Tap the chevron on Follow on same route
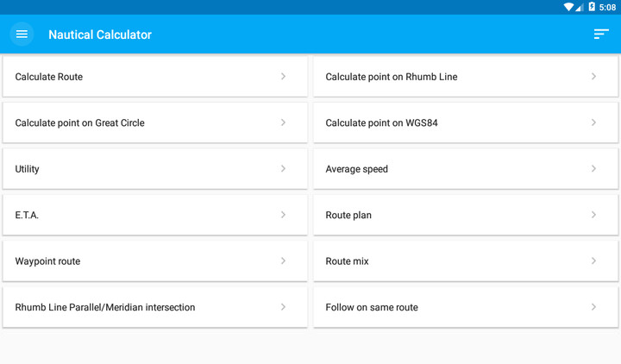This screenshot has height=364, width=621. pos(593,307)
